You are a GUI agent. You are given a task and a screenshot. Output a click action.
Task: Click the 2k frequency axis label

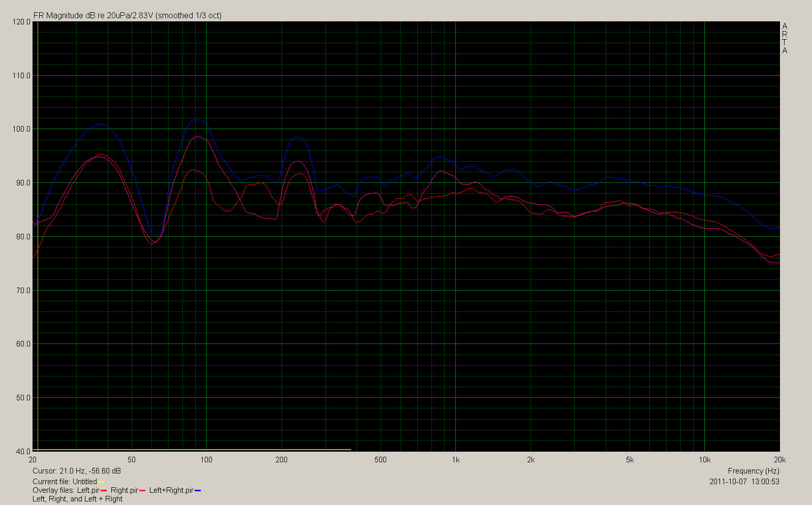(530, 460)
